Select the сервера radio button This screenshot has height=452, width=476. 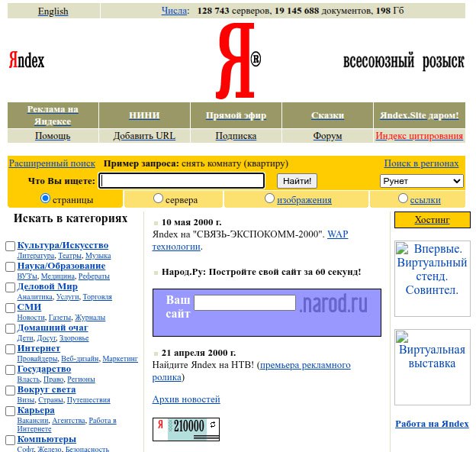click(158, 199)
